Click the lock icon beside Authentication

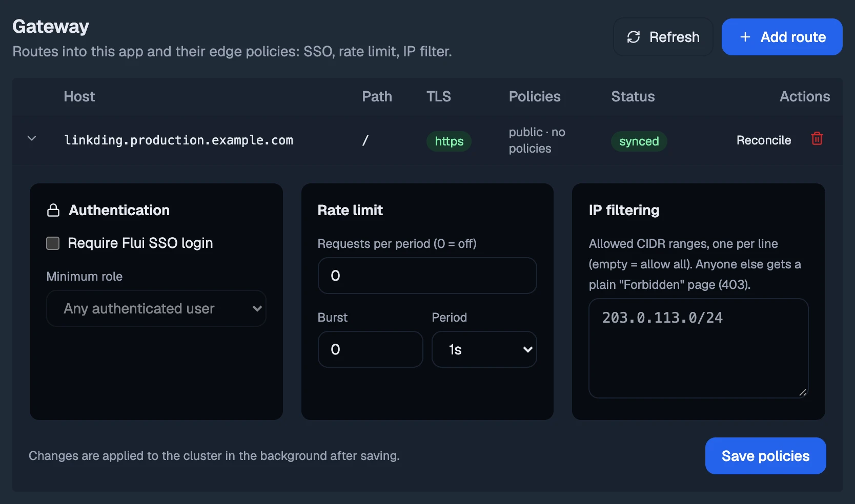click(53, 211)
